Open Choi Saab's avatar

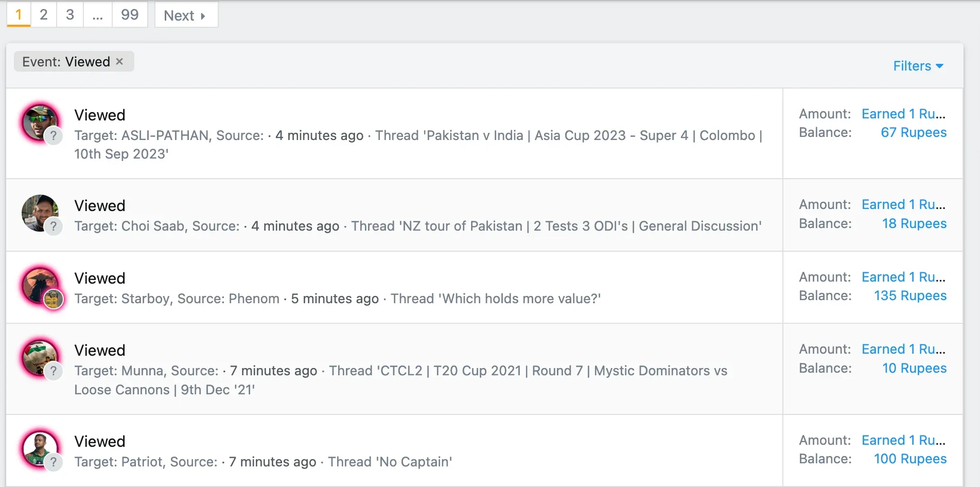pos(40,213)
